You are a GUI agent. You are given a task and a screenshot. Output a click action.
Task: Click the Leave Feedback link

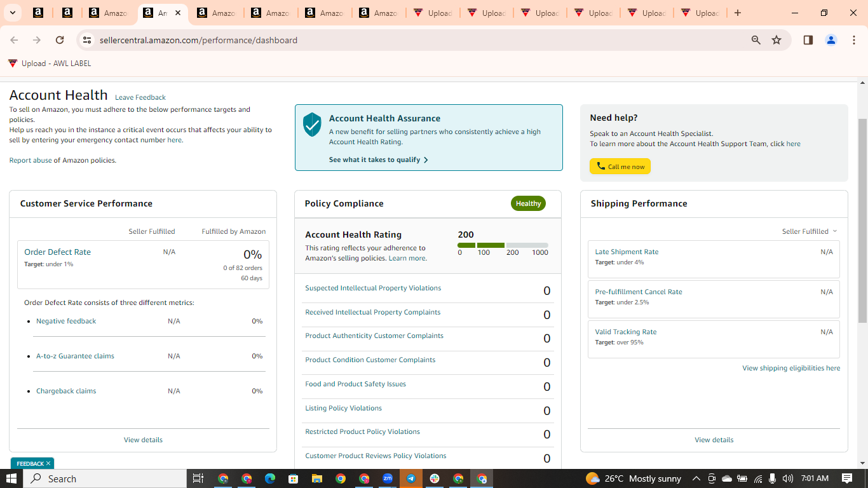coord(140,97)
